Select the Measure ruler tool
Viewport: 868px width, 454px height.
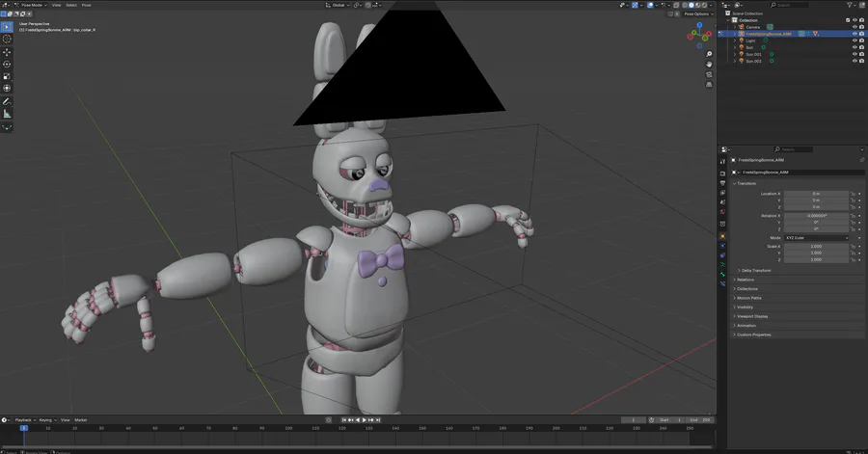[x=7, y=114]
